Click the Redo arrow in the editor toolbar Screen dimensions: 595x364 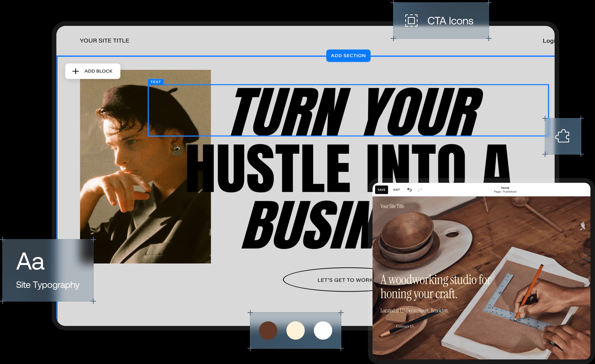point(420,189)
